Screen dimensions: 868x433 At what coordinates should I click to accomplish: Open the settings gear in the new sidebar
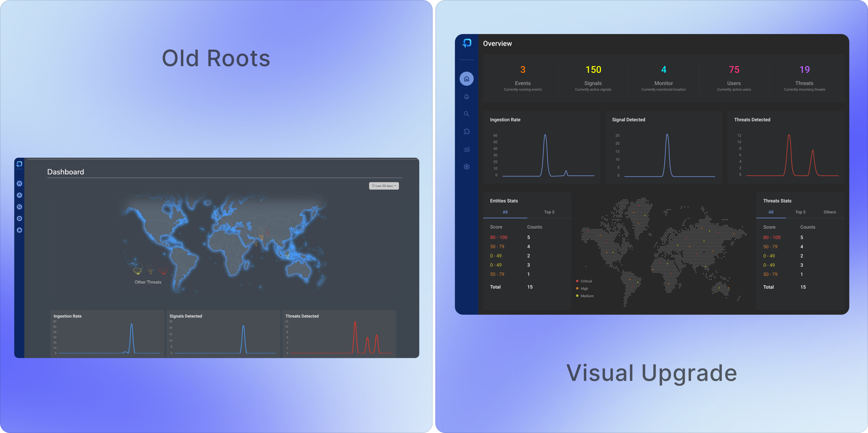point(466,167)
